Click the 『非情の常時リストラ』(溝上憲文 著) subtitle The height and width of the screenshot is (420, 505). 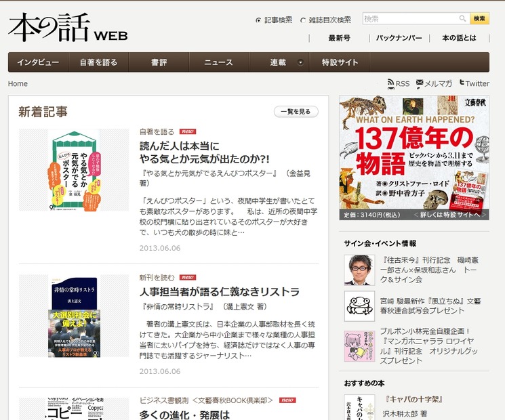(x=205, y=307)
